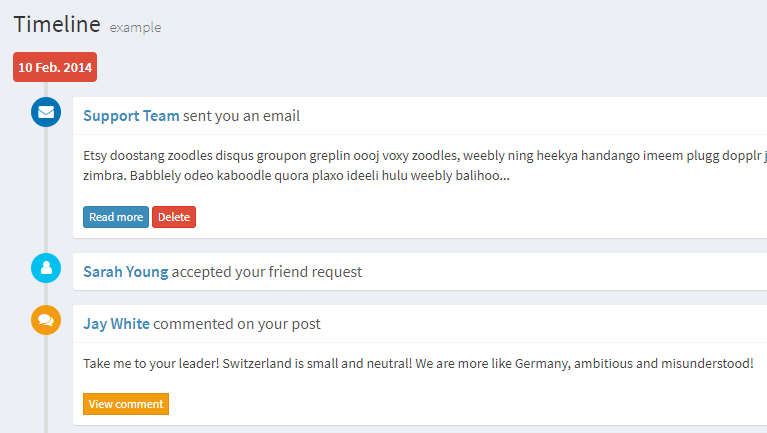
Task: Click the 'example' subtitle next to Timeline
Action: coord(135,27)
